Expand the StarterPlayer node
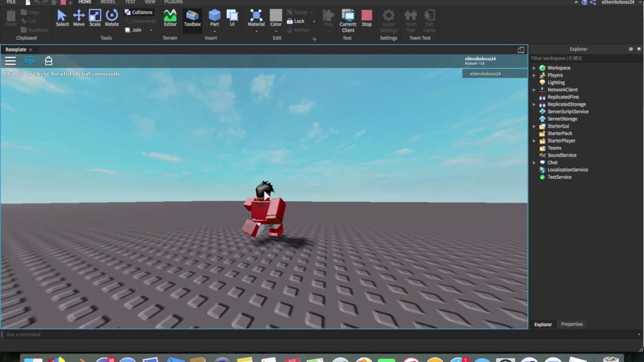The width and height of the screenshot is (644, 362). coord(534,141)
